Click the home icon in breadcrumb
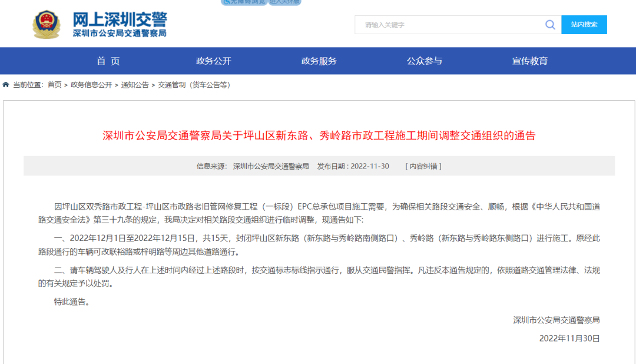Screen dimensions: 636x364 [6, 85]
